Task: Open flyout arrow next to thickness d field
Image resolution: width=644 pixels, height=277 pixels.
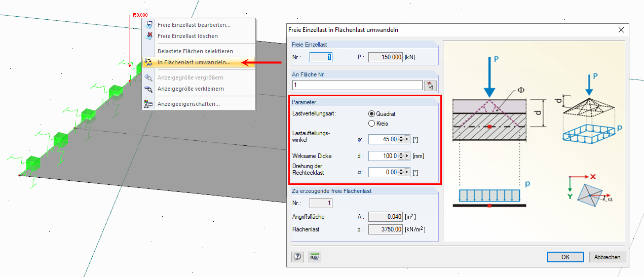Action: pyautogui.click(x=407, y=156)
